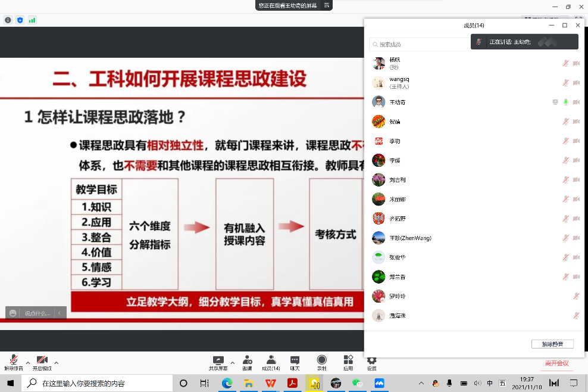This screenshot has width=588, height=392.
Task: Select member 王幼奇 in the list
Action: coord(398,102)
